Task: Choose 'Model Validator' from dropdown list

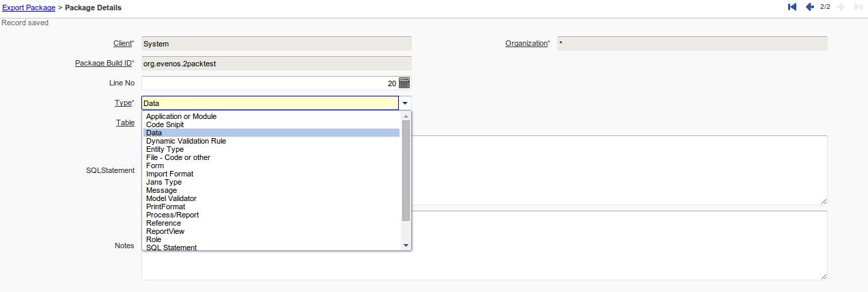Action: pos(171,198)
